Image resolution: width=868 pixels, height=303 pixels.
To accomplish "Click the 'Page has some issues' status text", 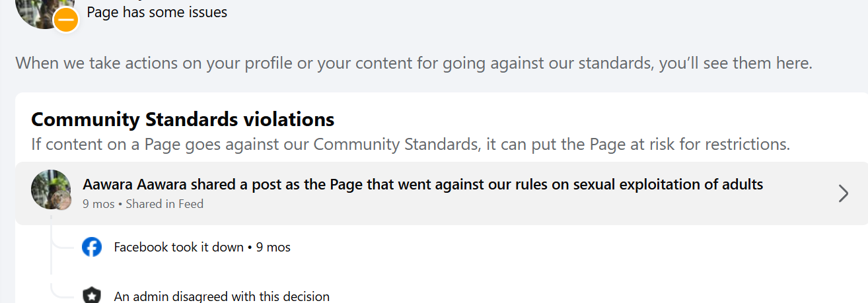I will click(x=157, y=12).
